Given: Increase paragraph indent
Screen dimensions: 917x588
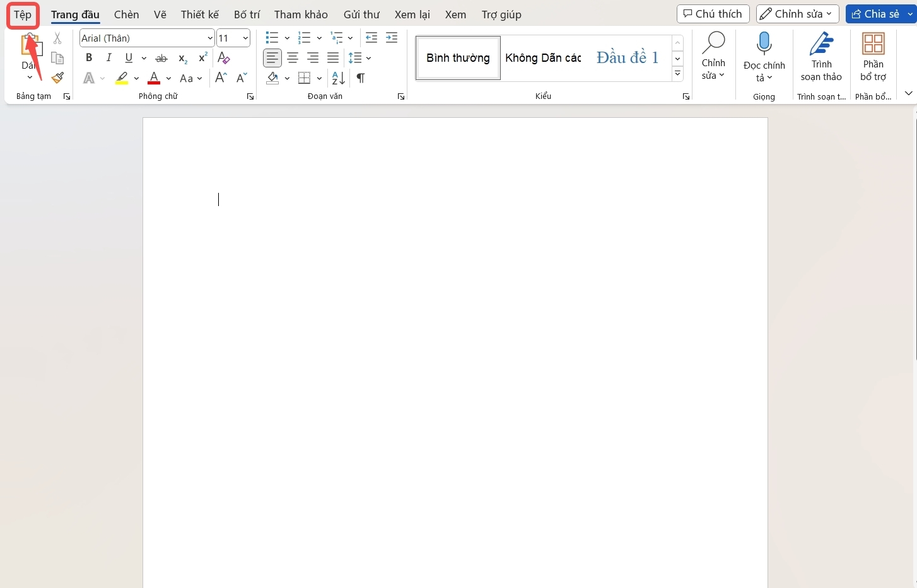Looking at the screenshot, I should [392, 38].
